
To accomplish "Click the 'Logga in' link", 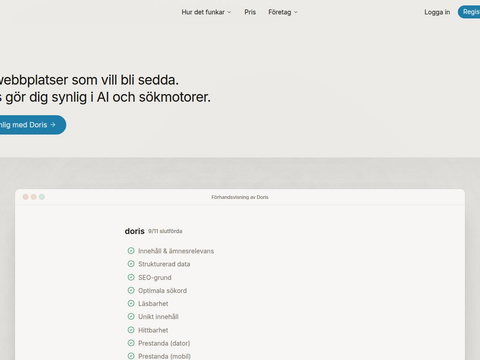I will coord(437,12).
